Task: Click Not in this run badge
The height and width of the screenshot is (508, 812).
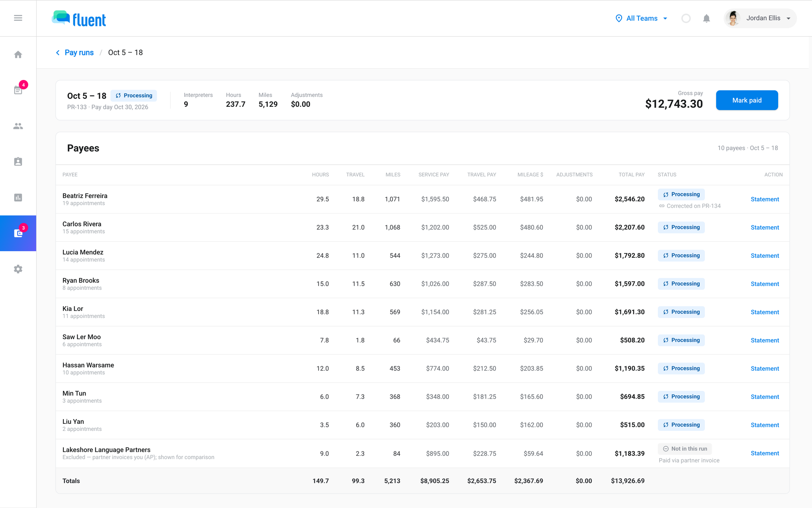Action: [685, 449]
